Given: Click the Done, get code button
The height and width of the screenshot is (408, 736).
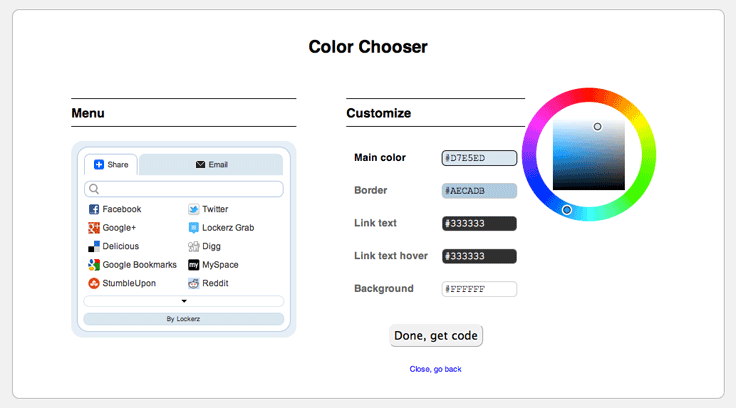Looking at the screenshot, I should (x=436, y=336).
